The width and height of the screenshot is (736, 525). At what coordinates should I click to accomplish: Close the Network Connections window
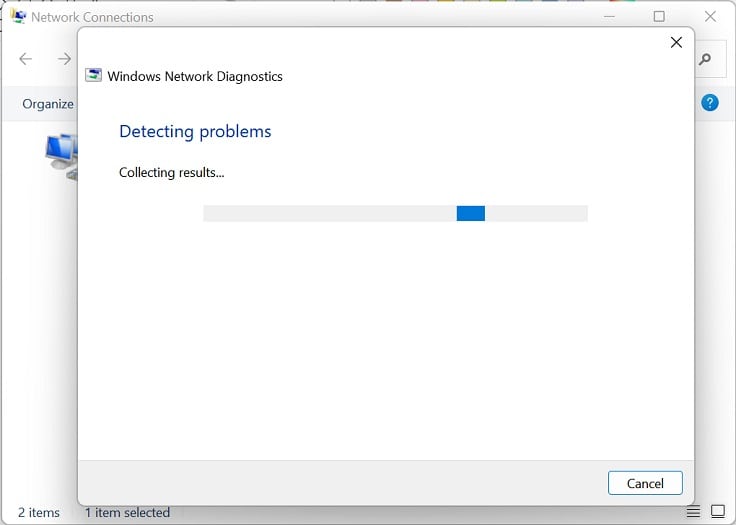point(710,16)
